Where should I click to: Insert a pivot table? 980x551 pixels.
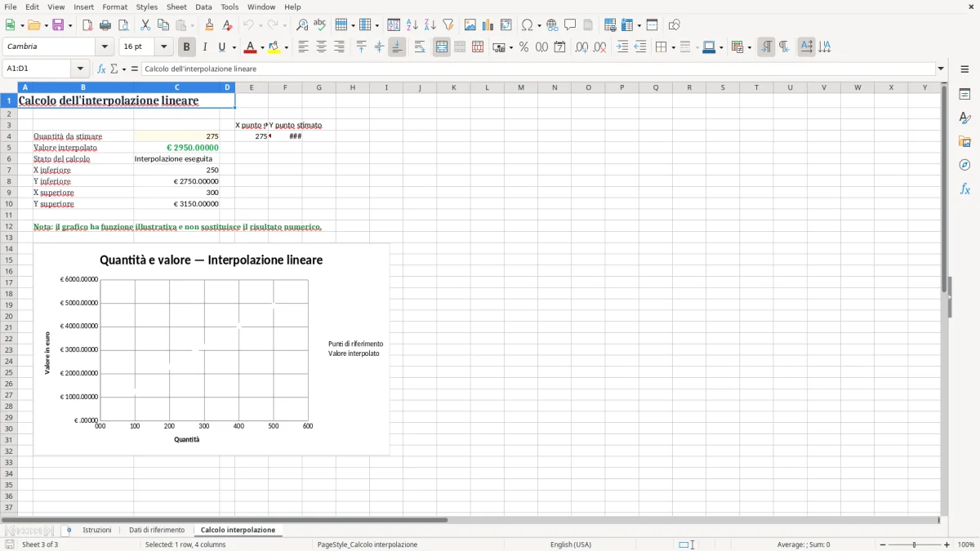tap(506, 25)
